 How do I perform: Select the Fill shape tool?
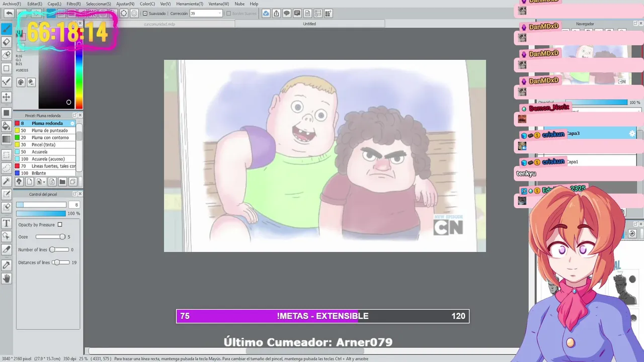click(x=7, y=113)
